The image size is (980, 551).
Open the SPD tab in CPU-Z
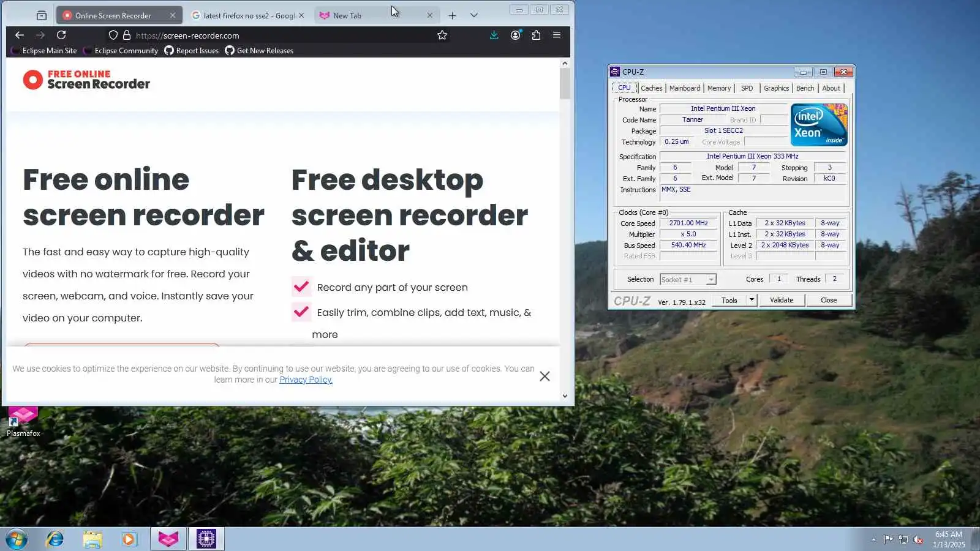[x=747, y=88]
